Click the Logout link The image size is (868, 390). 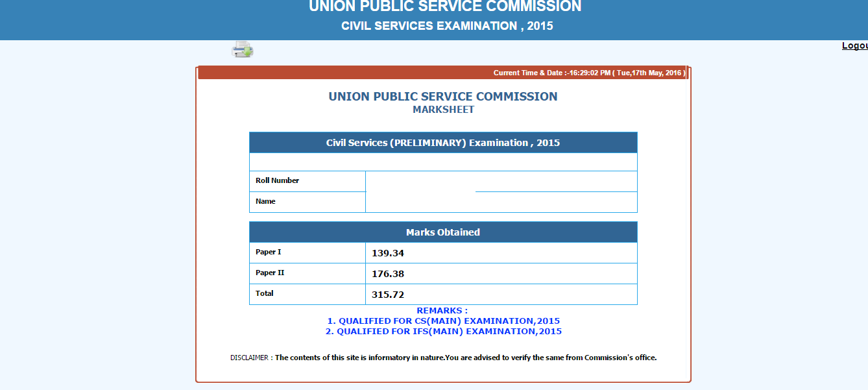click(854, 45)
